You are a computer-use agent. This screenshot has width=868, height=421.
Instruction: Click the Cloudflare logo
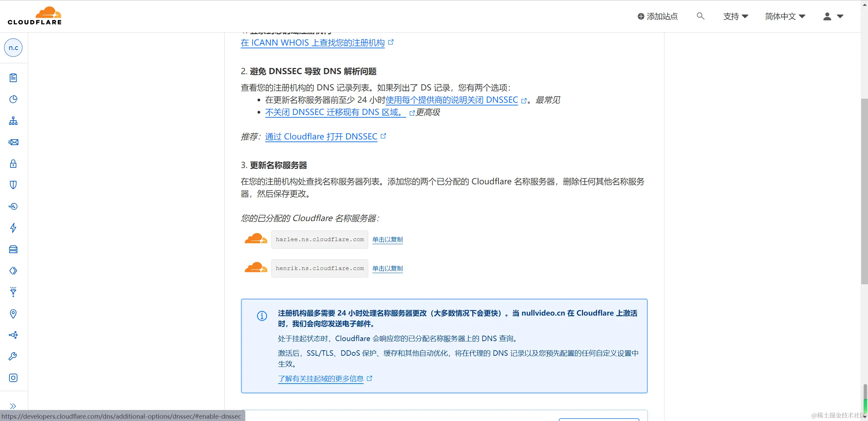pos(34,15)
